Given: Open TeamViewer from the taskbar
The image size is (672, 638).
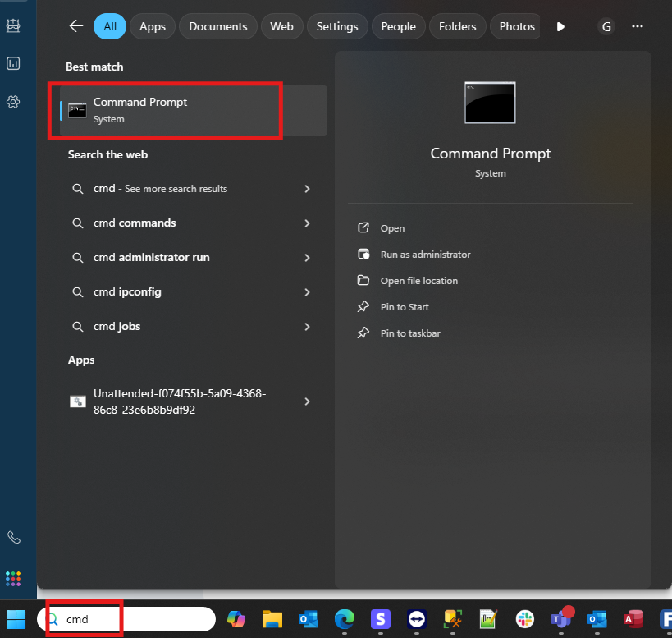Looking at the screenshot, I should pos(417,619).
